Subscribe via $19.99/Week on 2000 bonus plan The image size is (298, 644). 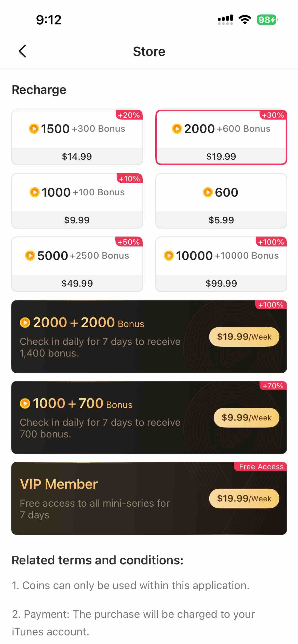point(244,337)
